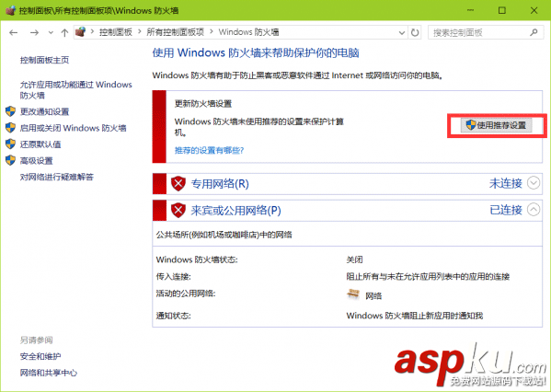The width and height of the screenshot is (551, 392).
Task: Click 传入连接 label
Action: 173,277
